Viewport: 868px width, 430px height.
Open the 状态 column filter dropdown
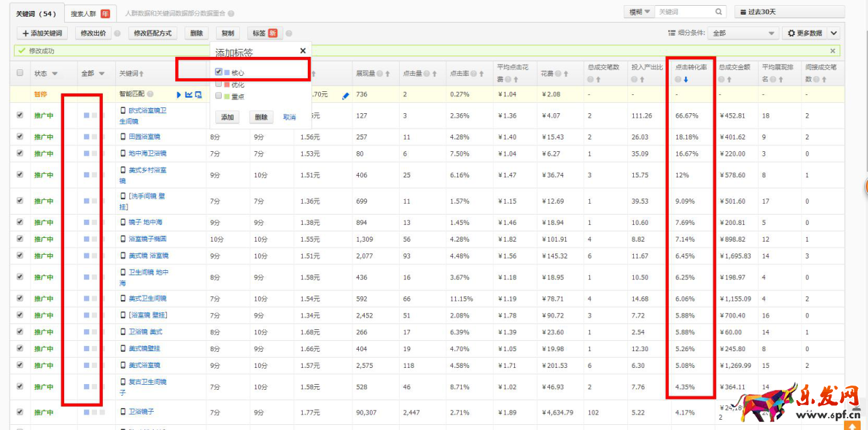coord(55,74)
